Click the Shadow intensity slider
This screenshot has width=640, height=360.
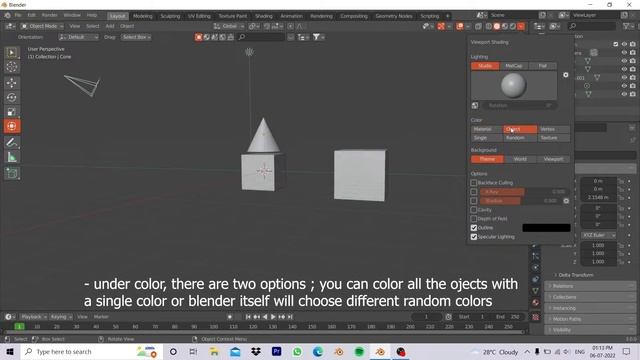[x=520, y=201]
